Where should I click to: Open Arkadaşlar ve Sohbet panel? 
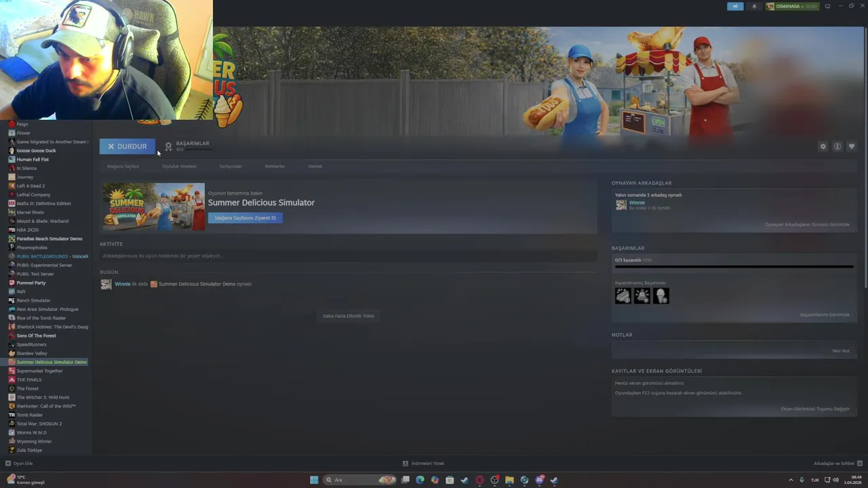pyautogui.click(x=838, y=464)
